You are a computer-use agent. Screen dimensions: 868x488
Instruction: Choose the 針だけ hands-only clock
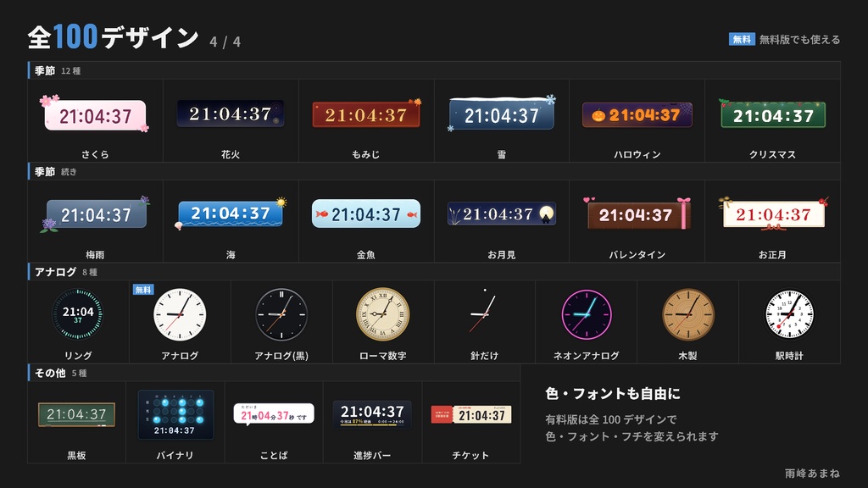(x=484, y=313)
